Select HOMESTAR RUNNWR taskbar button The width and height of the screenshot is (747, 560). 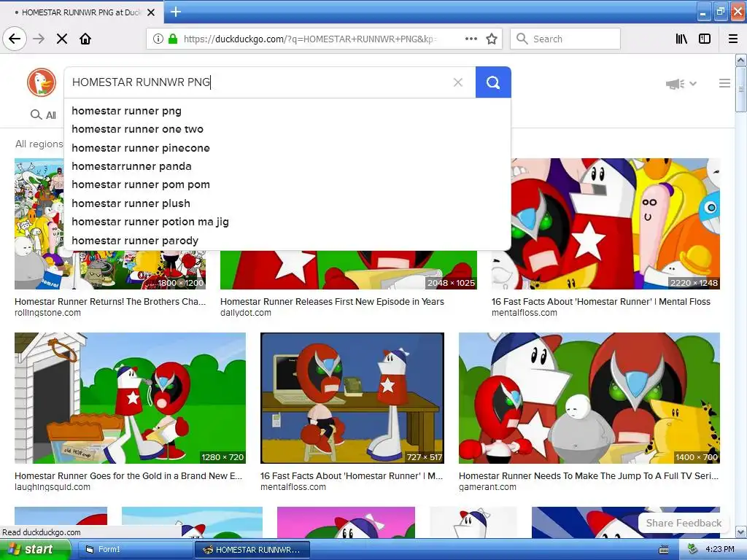click(x=252, y=550)
